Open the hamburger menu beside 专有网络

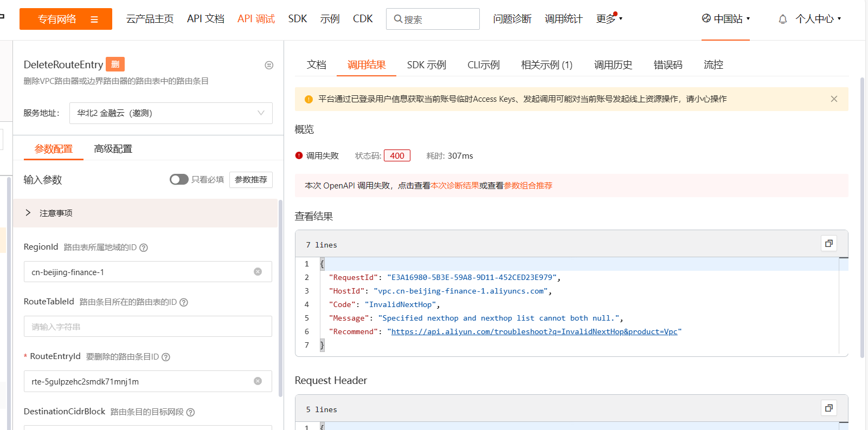coord(94,19)
